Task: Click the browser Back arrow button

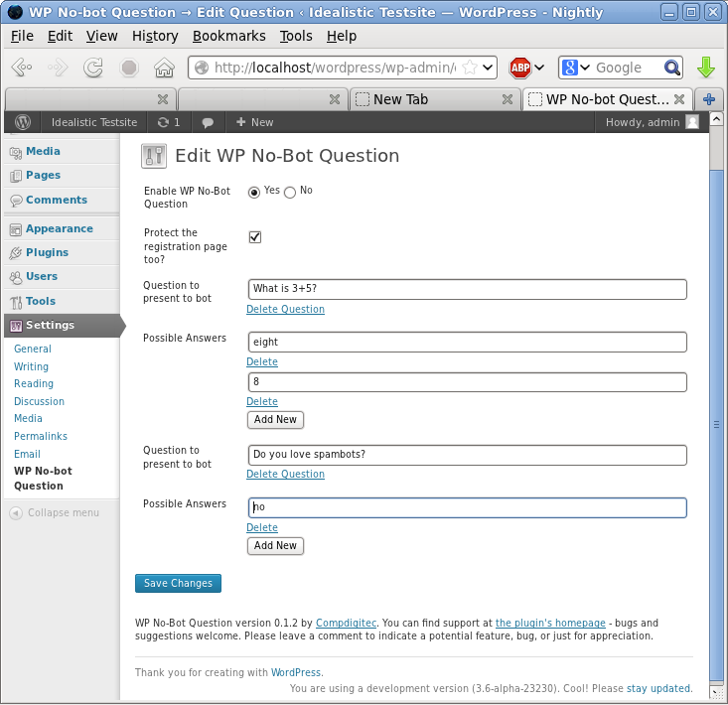Action: tap(22, 68)
